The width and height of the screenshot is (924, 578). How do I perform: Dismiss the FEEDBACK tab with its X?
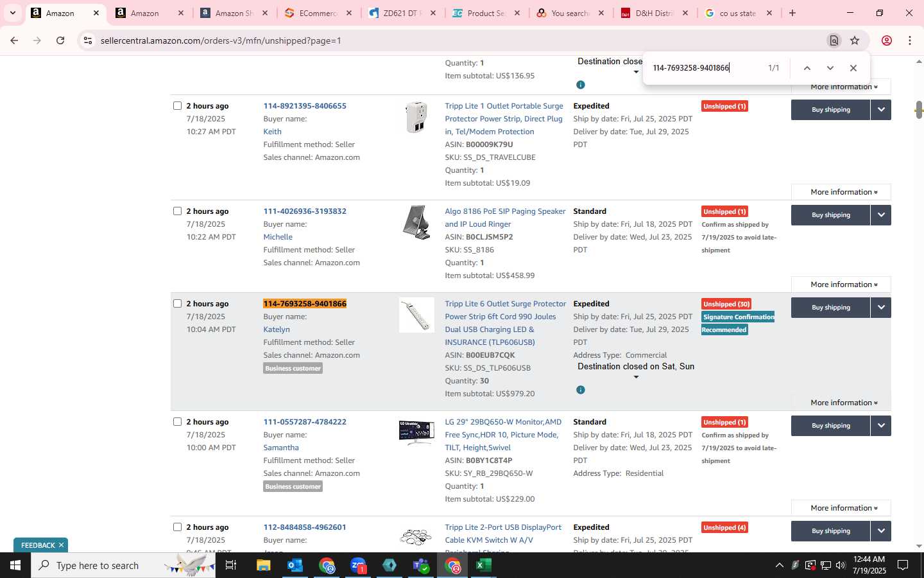pos(61,545)
